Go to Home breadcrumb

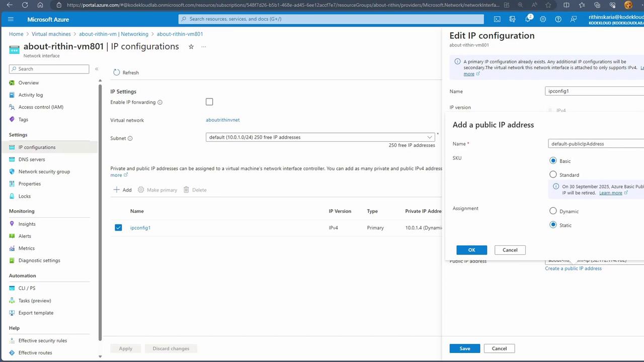click(16, 34)
